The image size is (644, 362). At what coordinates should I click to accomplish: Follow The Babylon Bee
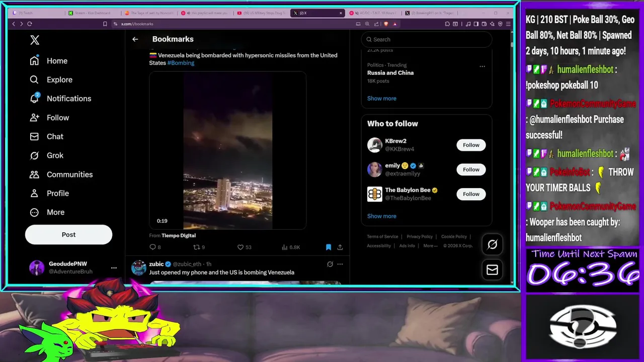471,194
